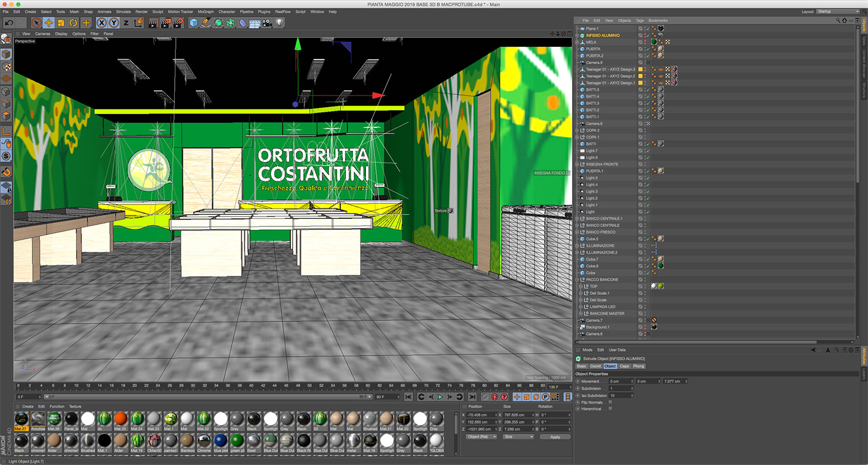Switch to the Caps tab
This screenshot has height=465, width=868.
(x=624, y=366)
